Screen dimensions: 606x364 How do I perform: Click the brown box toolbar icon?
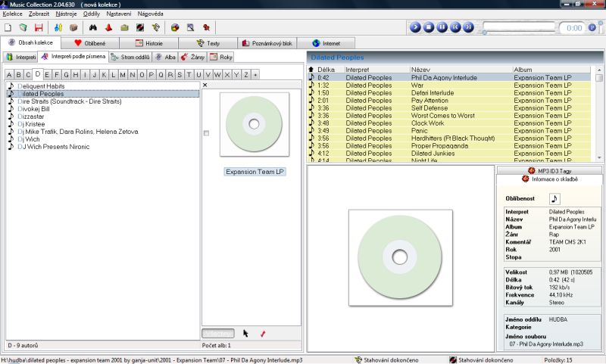pos(73,28)
